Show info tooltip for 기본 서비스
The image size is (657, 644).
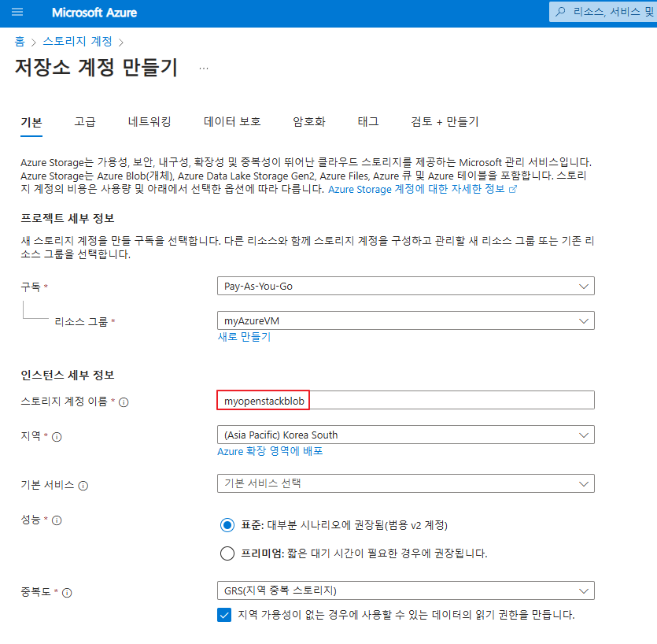(83, 486)
